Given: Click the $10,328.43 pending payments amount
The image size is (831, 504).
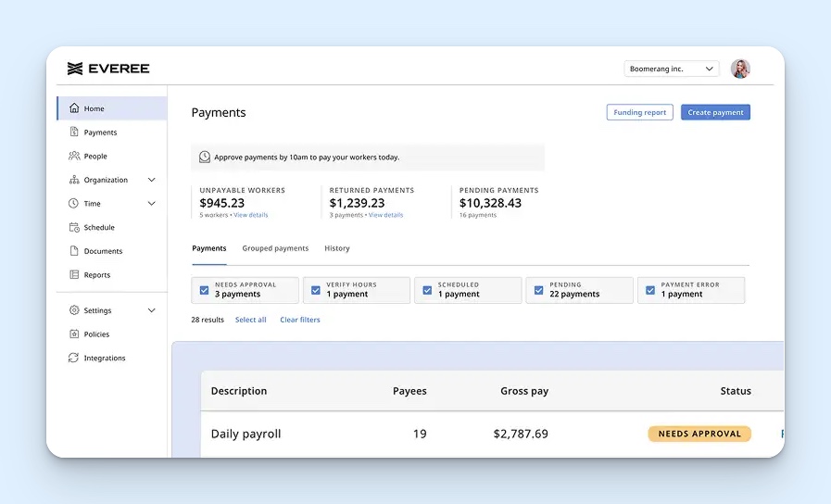Looking at the screenshot, I should (490, 203).
